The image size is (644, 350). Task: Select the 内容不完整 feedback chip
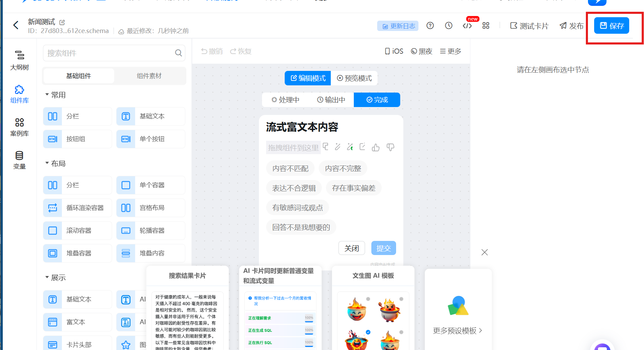[343, 168]
